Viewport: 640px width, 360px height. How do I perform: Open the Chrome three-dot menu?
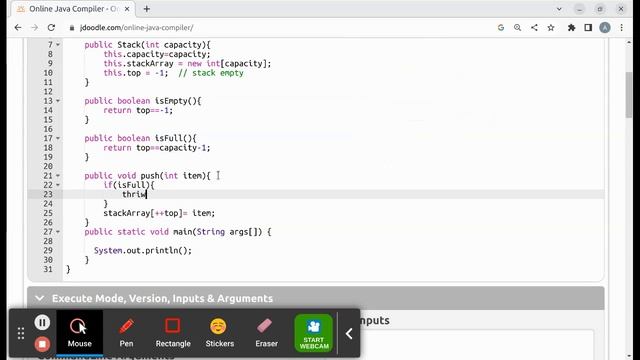point(622,27)
